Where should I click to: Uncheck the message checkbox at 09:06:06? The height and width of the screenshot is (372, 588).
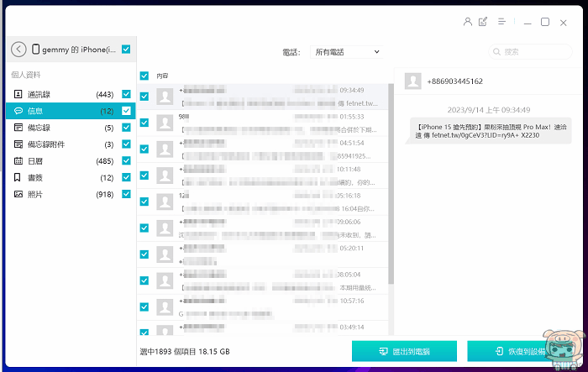click(x=144, y=228)
